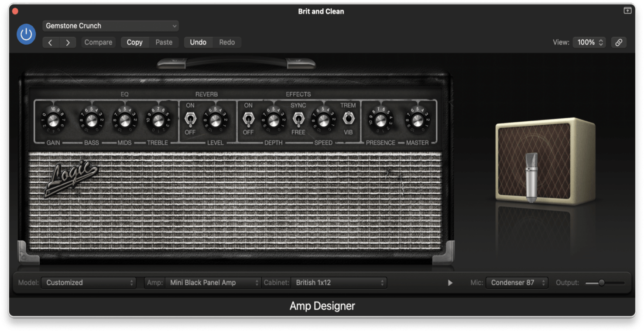Click the View 100% zoom stepper
644x332 pixels.
click(x=589, y=42)
